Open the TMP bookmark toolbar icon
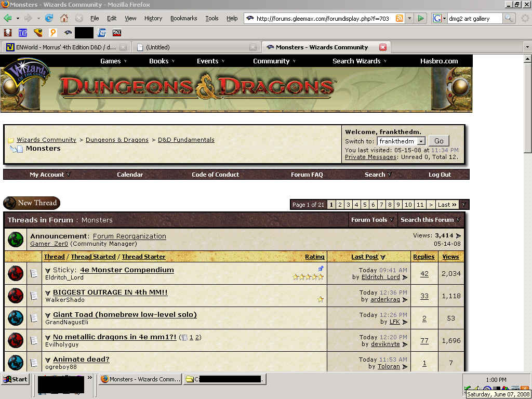532x399 pixels. point(23,33)
